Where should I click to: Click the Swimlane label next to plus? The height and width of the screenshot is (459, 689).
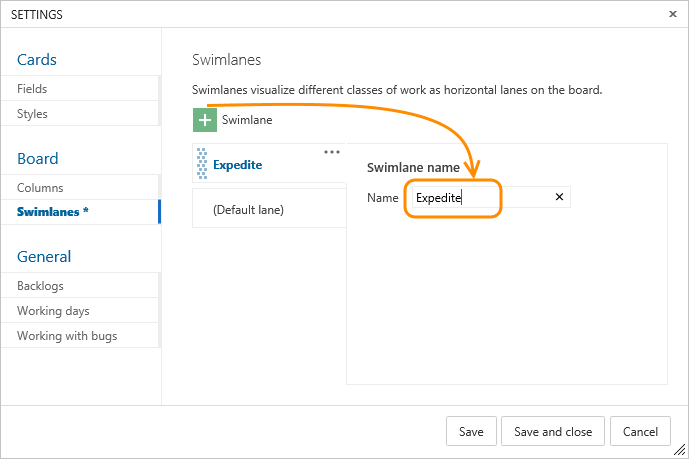(x=247, y=120)
